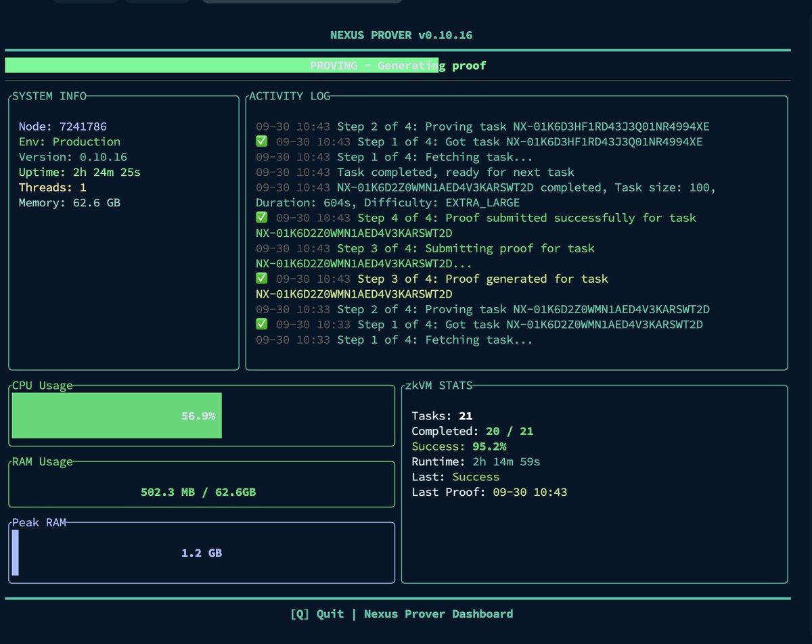Click the 10:43 Fetching task... log entry
812x644 pixels.
pyautogui.click(x=394, y=157)
